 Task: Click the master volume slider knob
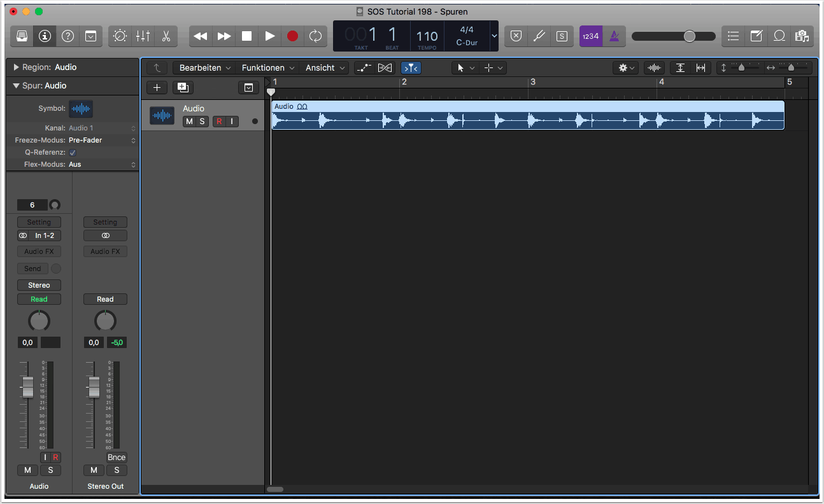pyautogui.click(x=690, y=36)
